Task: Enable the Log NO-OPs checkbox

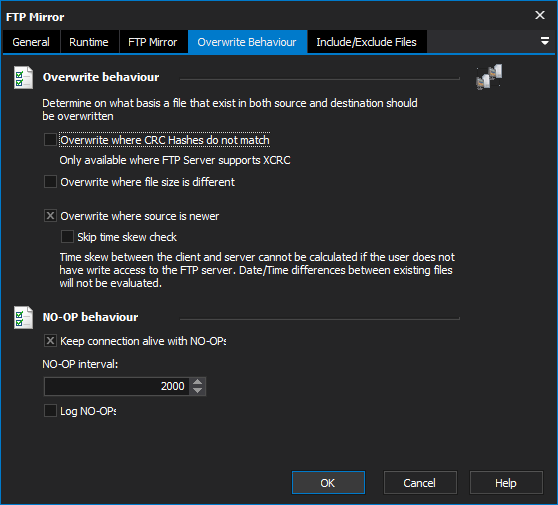Action: click(50, 411)
